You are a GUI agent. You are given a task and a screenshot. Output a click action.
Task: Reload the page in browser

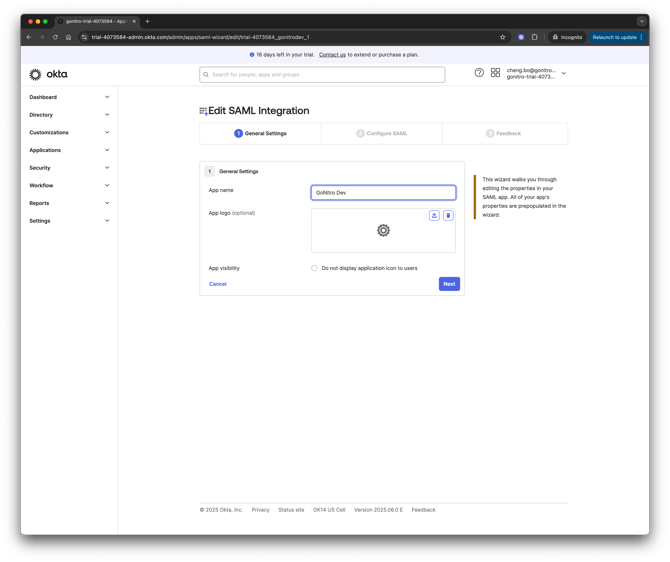coord(55,37)
